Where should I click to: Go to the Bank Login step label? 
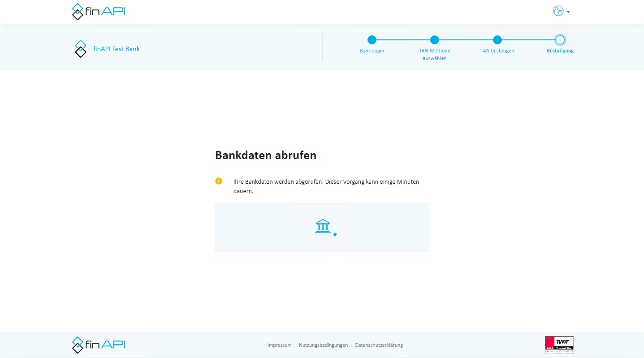(x=372, y=51)
